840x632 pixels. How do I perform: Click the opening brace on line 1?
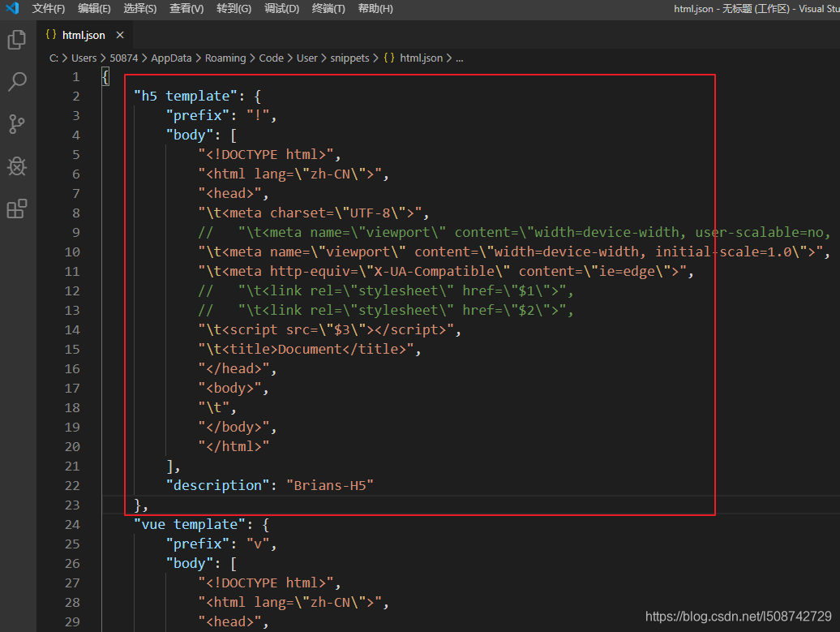click(x=105, y=76)
